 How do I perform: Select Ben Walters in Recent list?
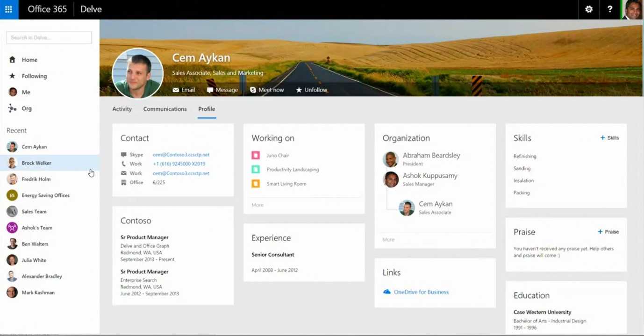[50, 244]
